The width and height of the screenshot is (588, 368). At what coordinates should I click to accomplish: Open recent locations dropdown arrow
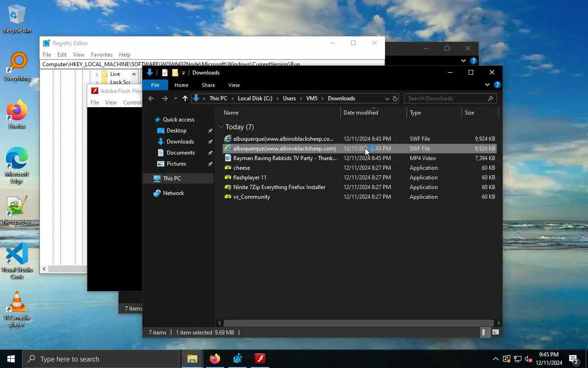pyautogui.click(x=175, y=98)
